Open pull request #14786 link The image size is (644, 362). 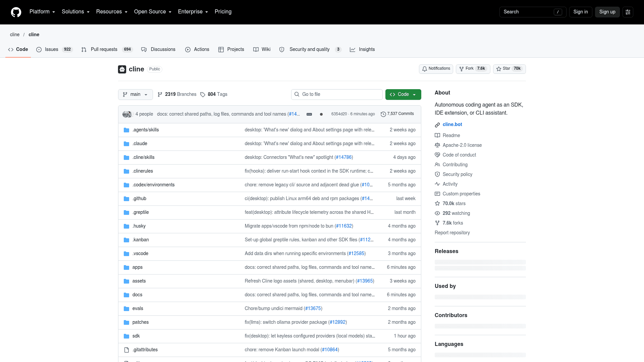[x=343, y=158]
